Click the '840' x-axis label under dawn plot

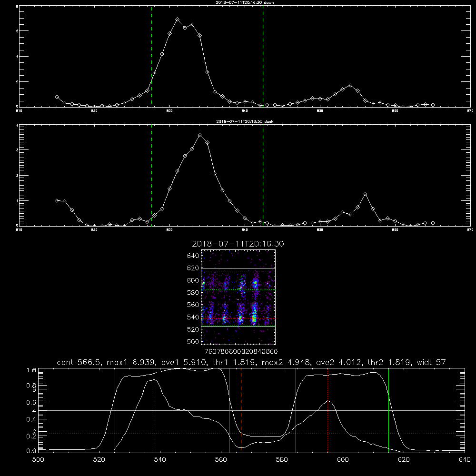245,111
